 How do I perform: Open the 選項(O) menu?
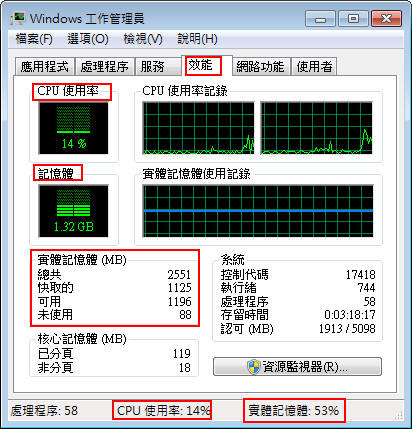tap(88, 39)
